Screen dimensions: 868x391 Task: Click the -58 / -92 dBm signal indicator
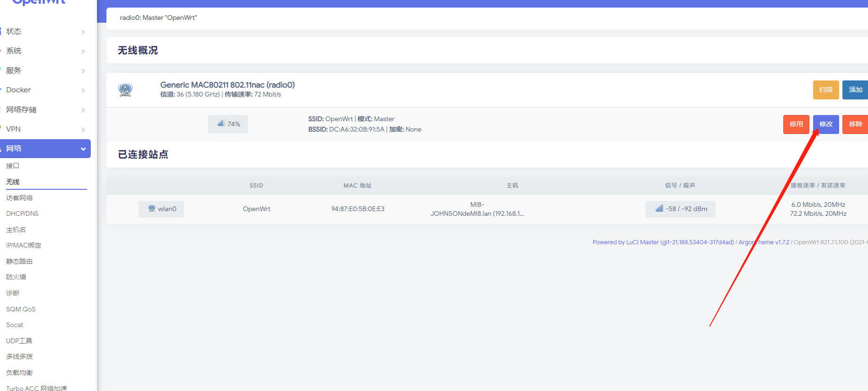pos(680,209)
